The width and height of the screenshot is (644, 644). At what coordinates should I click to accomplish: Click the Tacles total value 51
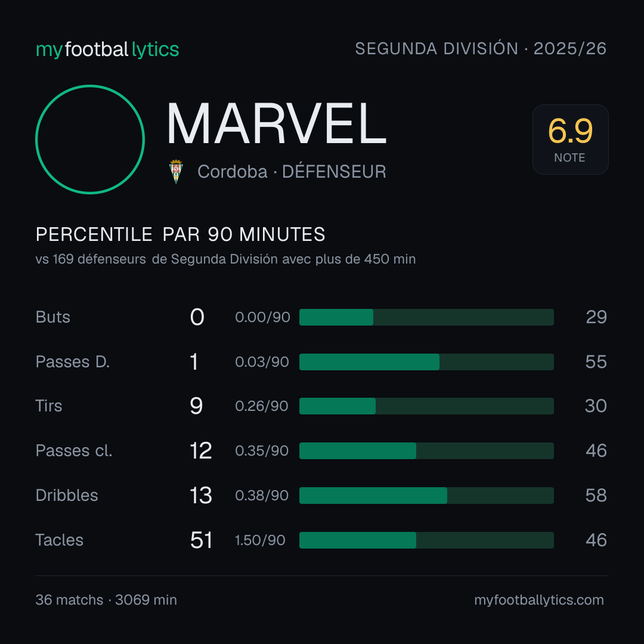[201, 540]
